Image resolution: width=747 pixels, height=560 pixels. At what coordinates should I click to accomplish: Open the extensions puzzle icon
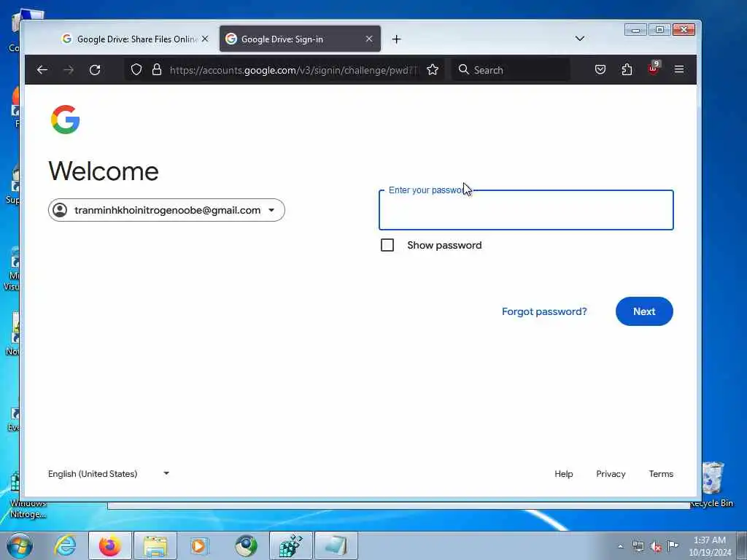pyautogui.click(x=627, y=70)
